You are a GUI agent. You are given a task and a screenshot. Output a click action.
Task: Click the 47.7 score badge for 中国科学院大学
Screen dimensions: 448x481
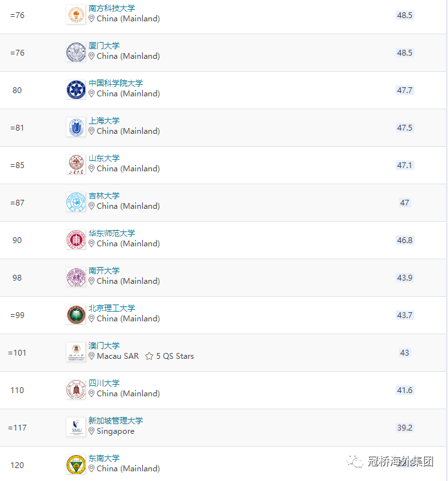(x=405, y=91)
